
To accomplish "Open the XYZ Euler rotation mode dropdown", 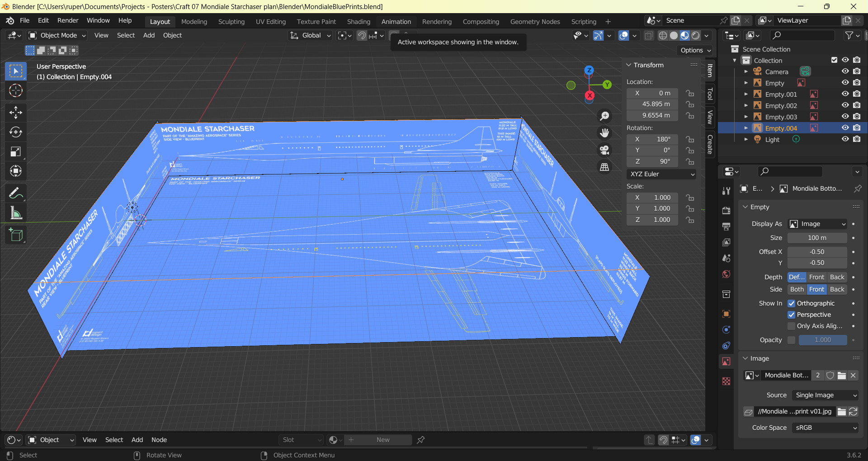I will click(662, 174).
